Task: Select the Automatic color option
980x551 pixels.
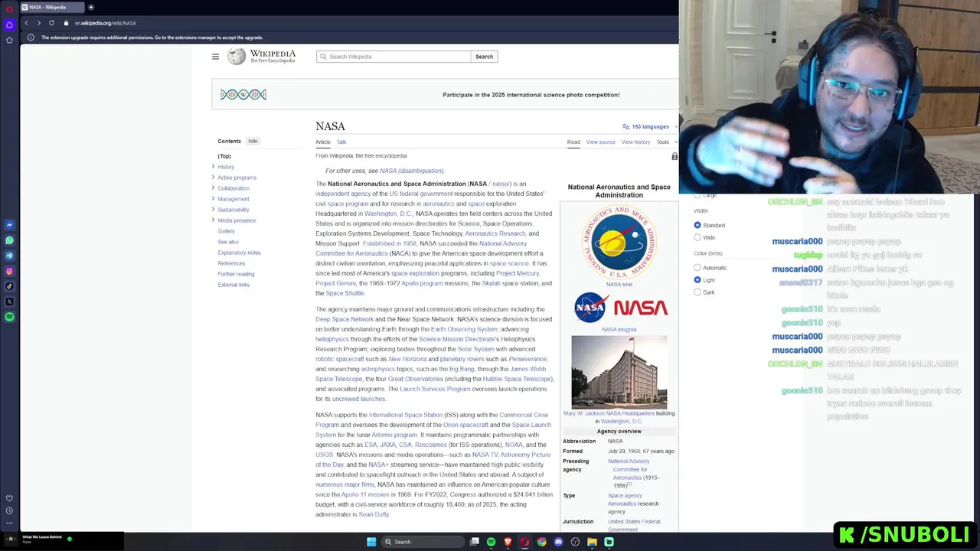Action: [x=697, y=268]
